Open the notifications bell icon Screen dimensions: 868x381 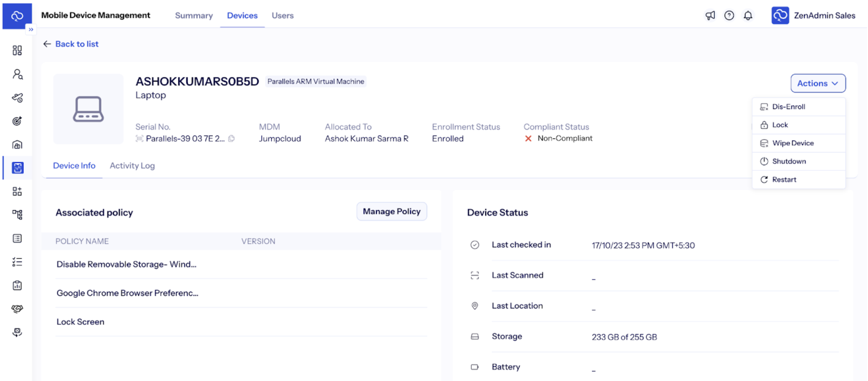pyautogui.click(x=748, y=16)
